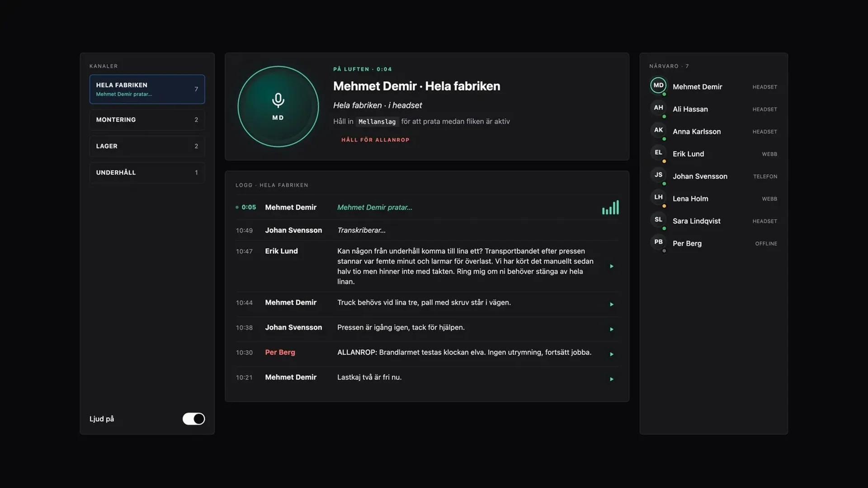Select the Hela Fabriken channel
This screenshot has width=868, height=488.
pos(147,89)
